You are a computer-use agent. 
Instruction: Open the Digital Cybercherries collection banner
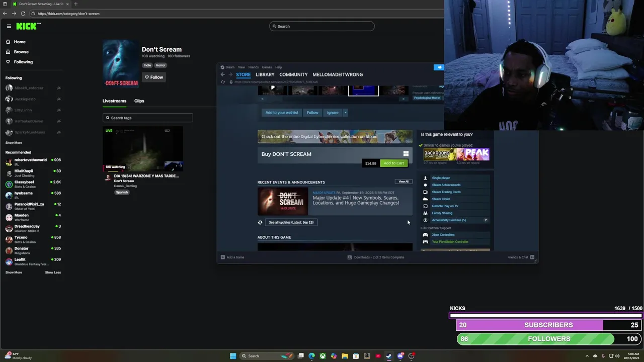point(335,137)
